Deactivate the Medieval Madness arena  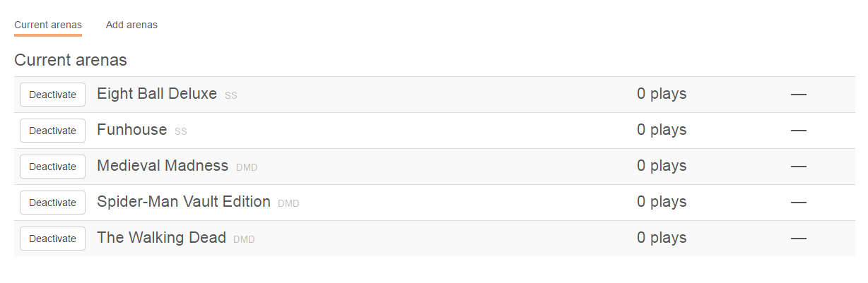pyautogui.click(x=52, y=167)
